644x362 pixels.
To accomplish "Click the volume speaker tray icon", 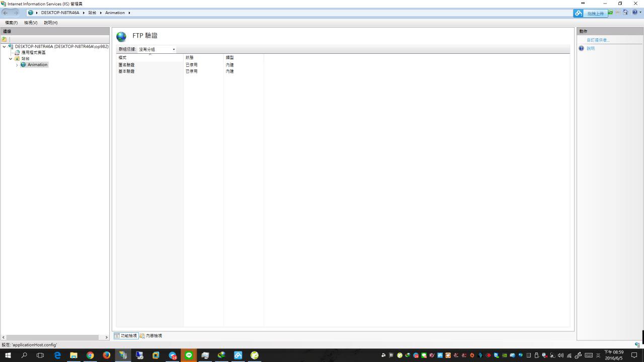I will 560,355.
